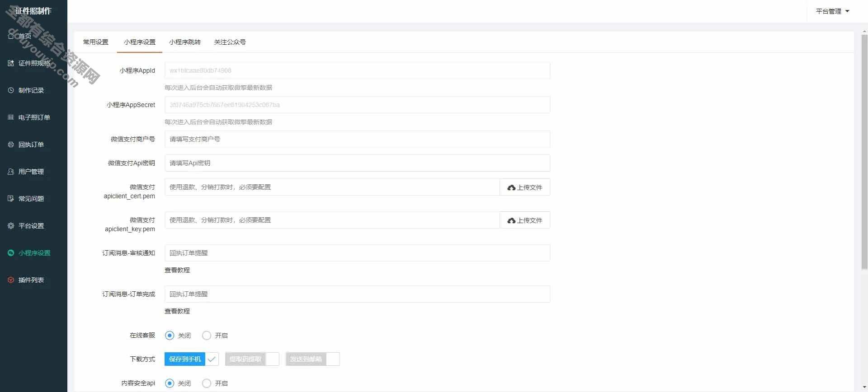Open 查看教程 under 订单完成
The image size is (868, 392).
[x=177, y=311]
